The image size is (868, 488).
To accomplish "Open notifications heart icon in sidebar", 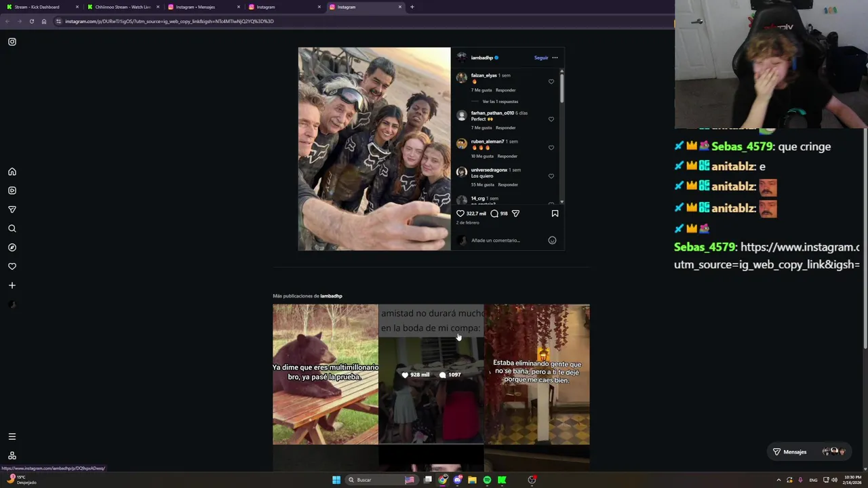I will [x=12, y=266].
